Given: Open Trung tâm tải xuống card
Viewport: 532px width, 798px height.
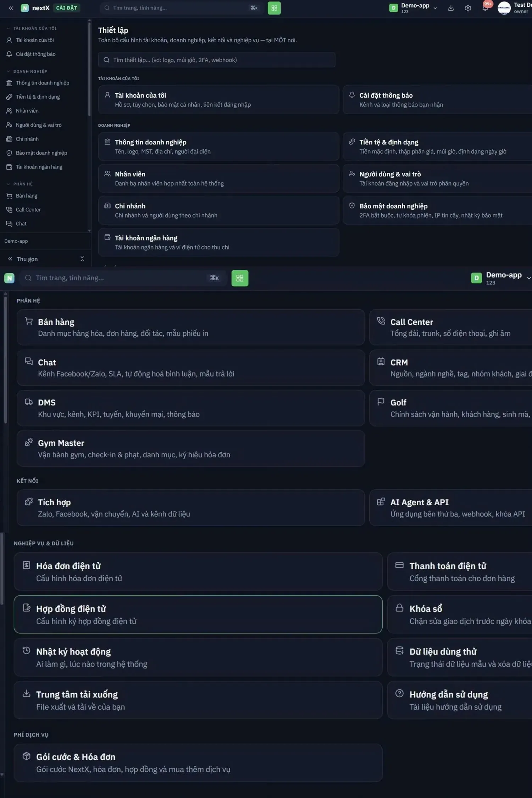Looking at the screenshot, I should click(198, 700).
